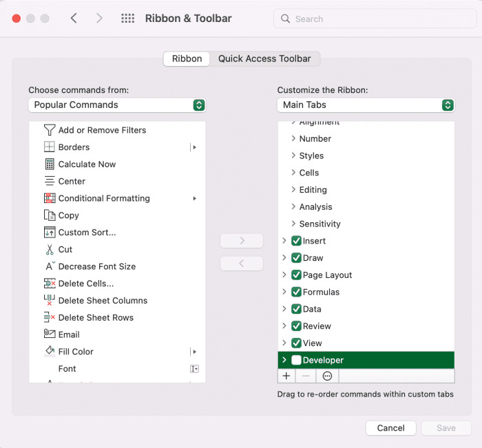Click the Delete Sheet Rows icon
Screen dimensions: 482x448
click(x=50, y=317)
